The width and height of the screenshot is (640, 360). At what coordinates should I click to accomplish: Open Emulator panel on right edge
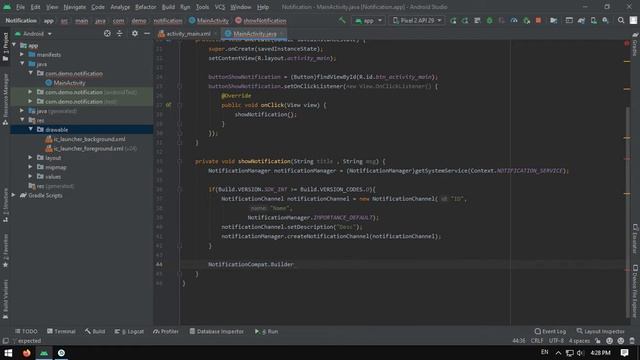tap(635, 239)
